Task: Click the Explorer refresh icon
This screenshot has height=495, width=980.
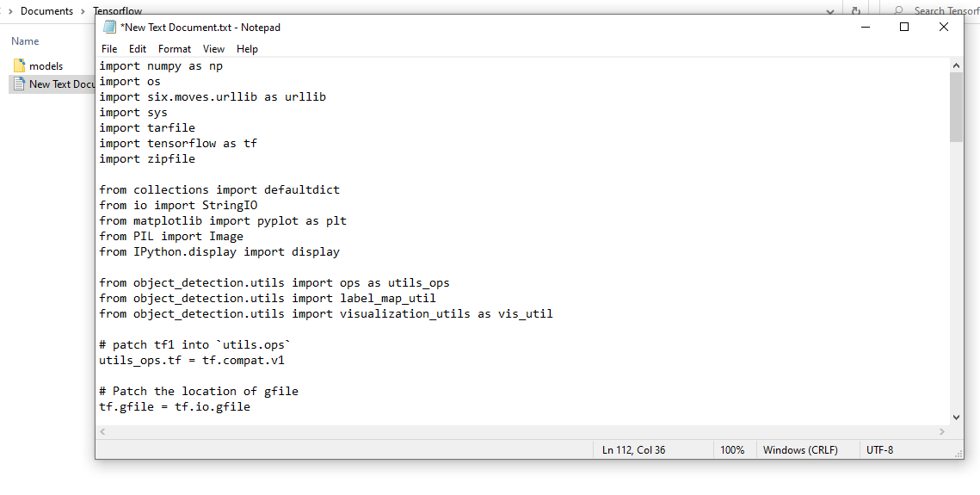Action: tap(855, 10)
